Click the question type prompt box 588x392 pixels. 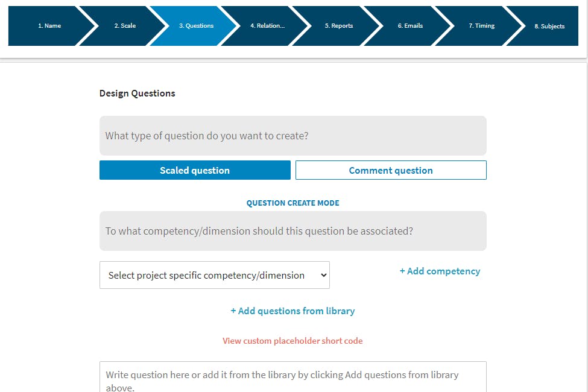[x=292, y=136]
